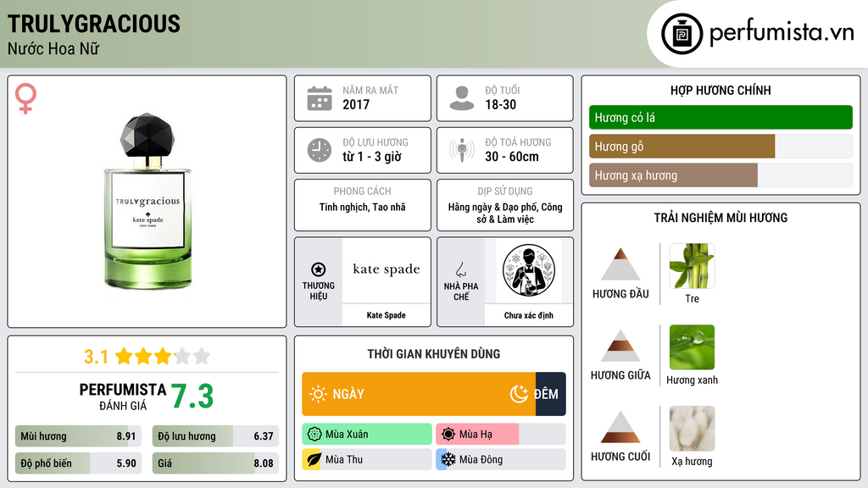Click the moon icon beside Đêm
The height and width of the screenshot is (488, 868).
[519, 394]
